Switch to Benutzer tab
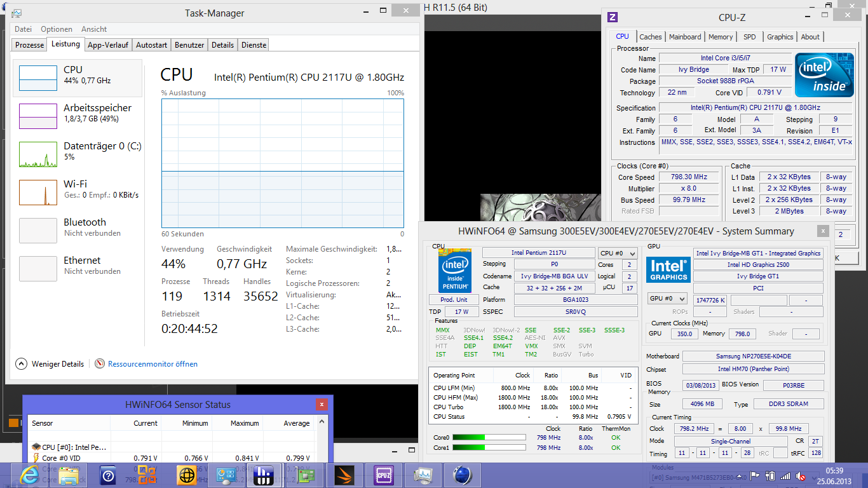This screenshot has height=488, width=868. click(x=189, y=45)
